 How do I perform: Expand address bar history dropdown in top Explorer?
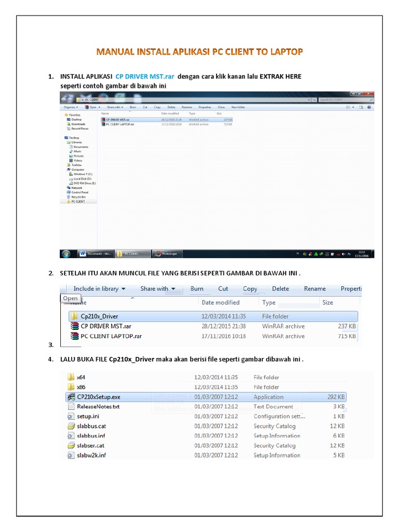pos(309,100)
